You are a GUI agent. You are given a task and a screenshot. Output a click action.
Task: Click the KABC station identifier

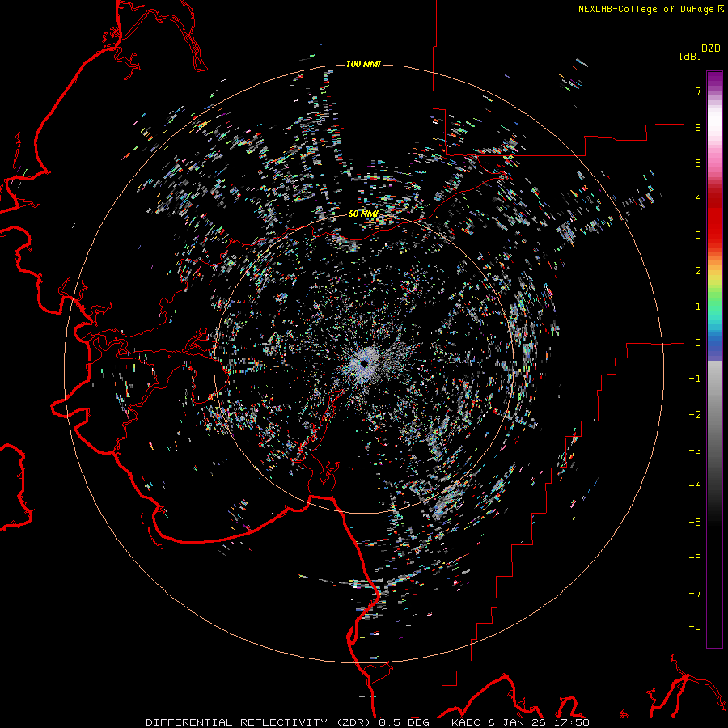466,722
